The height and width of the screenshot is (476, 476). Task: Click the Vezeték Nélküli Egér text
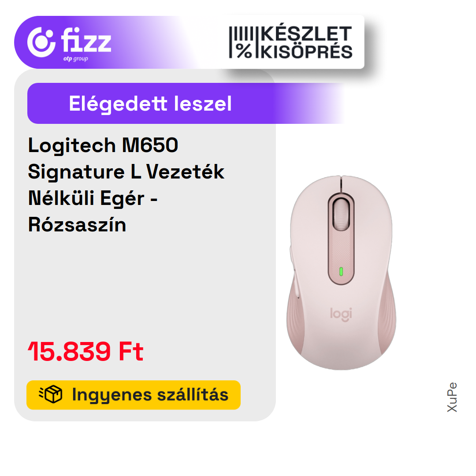[x=126, y=185]
